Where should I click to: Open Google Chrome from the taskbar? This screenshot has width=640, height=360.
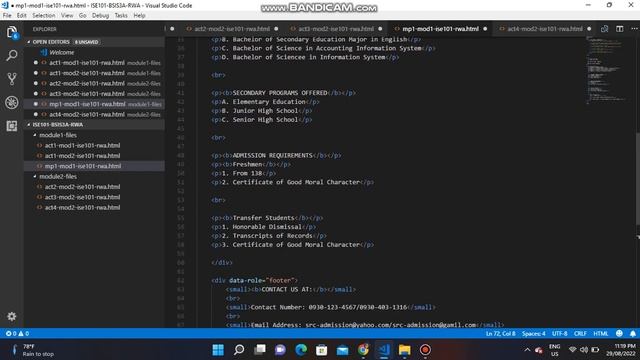point(363,350)
